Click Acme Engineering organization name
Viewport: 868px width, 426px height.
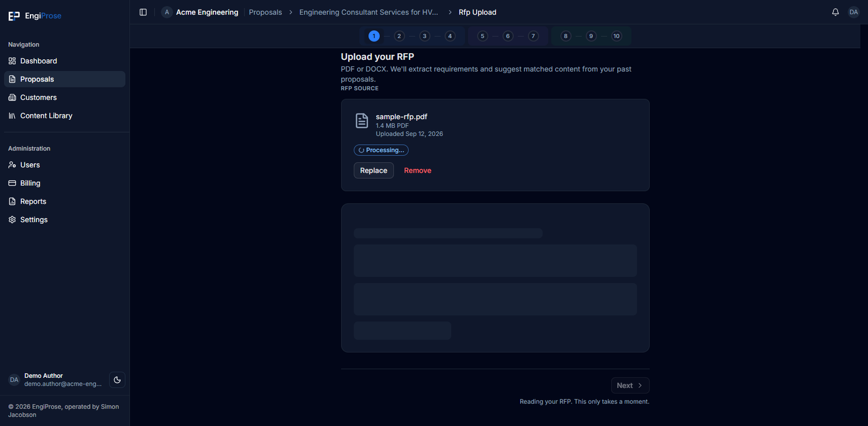[x=207, y=12]
